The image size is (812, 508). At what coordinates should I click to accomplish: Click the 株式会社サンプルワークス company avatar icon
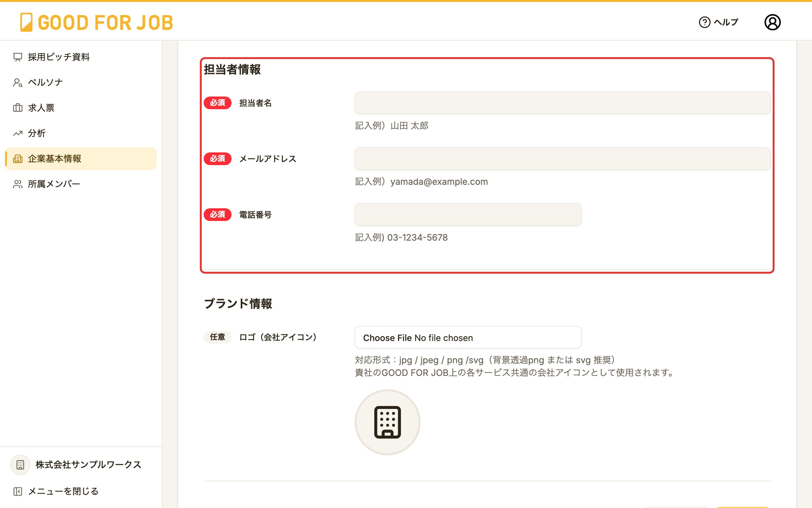point(21,465)
